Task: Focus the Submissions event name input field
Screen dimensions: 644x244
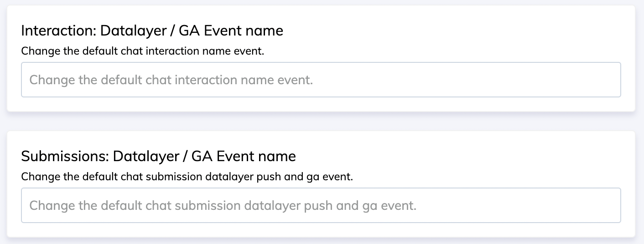Action: click(321, 205)
